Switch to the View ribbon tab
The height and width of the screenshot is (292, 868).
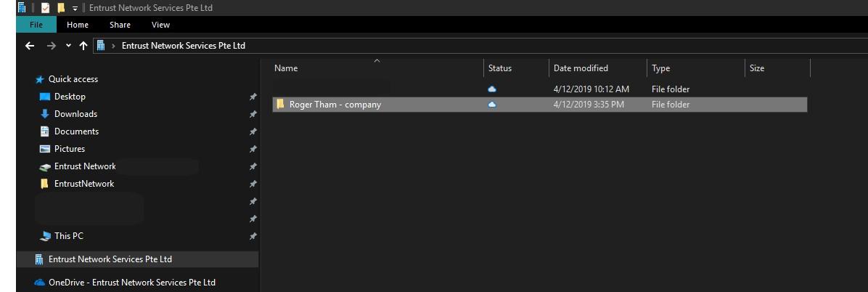tap(160, 25)
